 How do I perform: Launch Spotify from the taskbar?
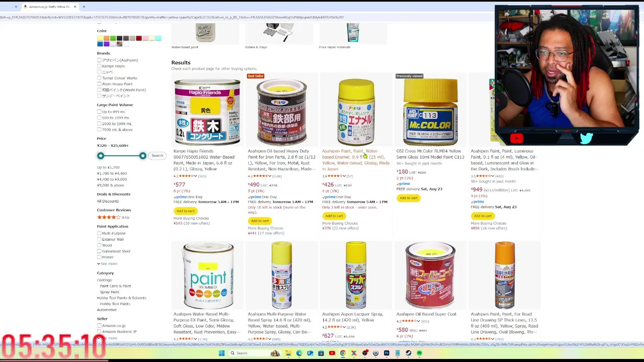click(419, 353)
